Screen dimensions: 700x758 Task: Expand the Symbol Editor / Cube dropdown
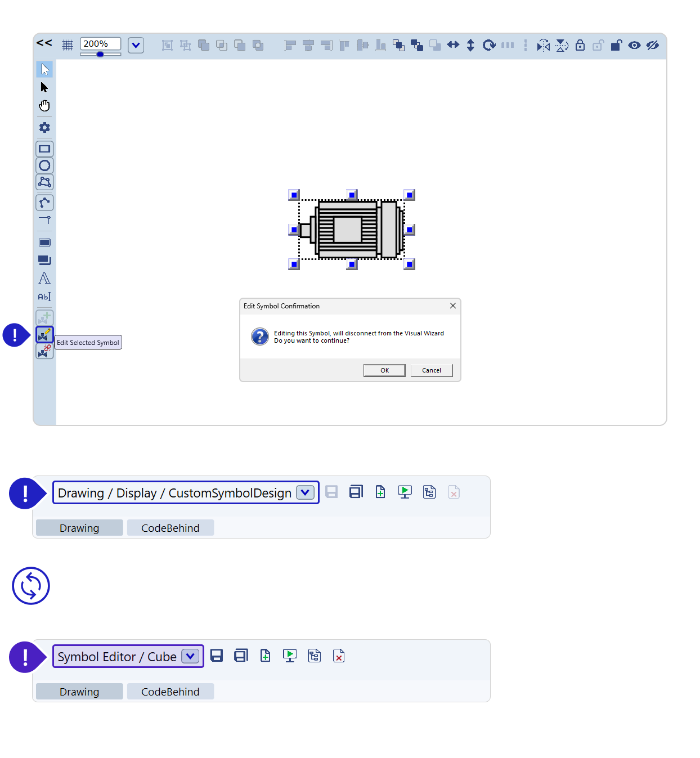190,656
